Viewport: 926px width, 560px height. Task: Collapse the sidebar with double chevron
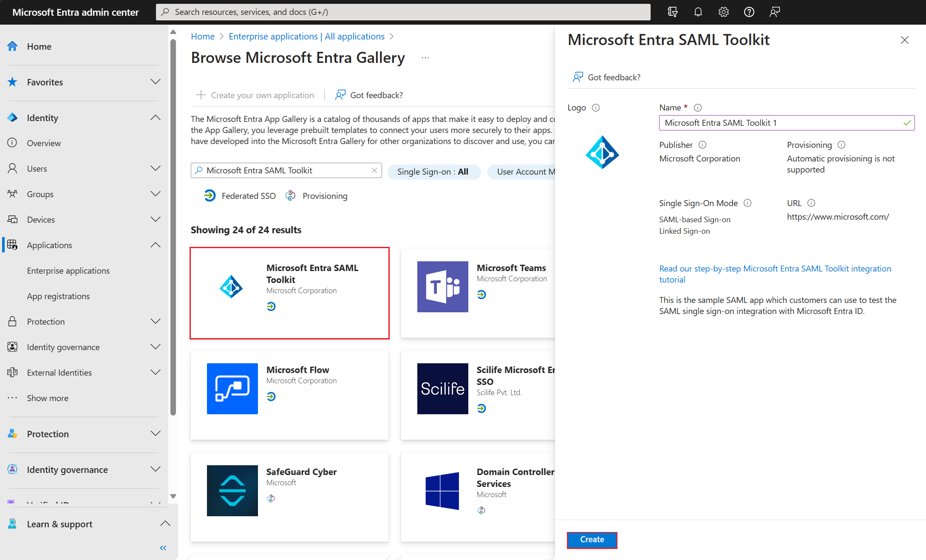(x=163, y=548)
